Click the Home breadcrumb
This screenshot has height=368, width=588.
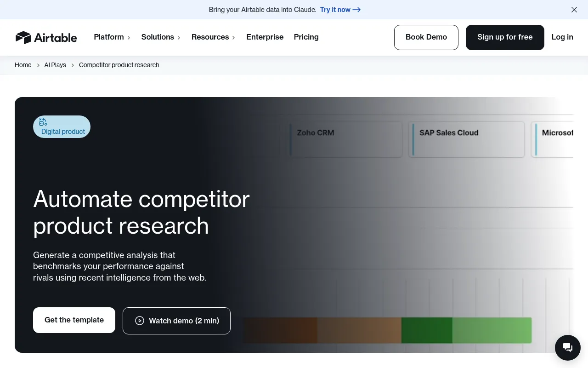(x=23, y=65)
